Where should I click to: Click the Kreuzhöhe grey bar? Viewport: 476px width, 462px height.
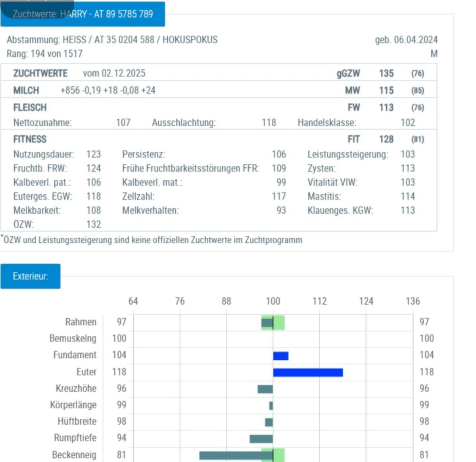265,389
